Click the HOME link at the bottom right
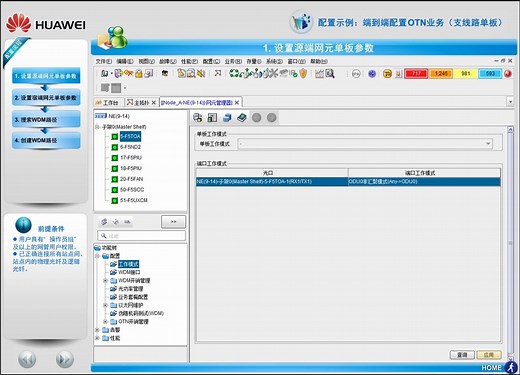This screenshot has width=520, height=375. point(491,367)
